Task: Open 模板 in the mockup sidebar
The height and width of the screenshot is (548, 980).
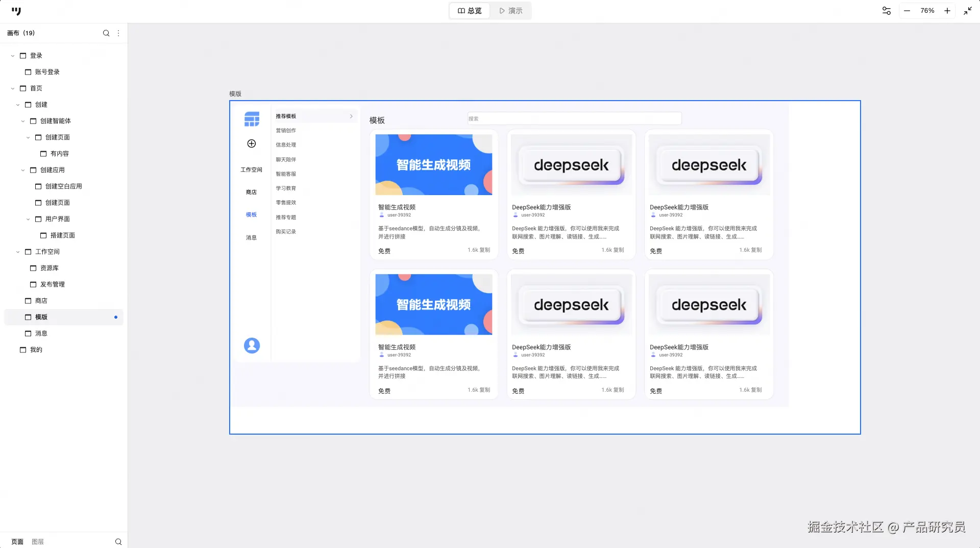Action: [252, 215]
